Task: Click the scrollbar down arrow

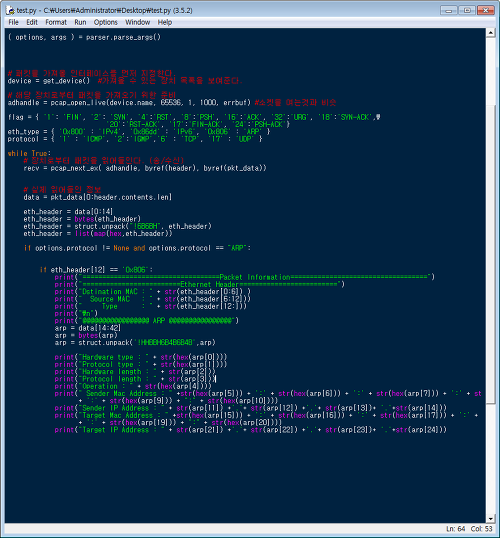Action: coord(491,518)
